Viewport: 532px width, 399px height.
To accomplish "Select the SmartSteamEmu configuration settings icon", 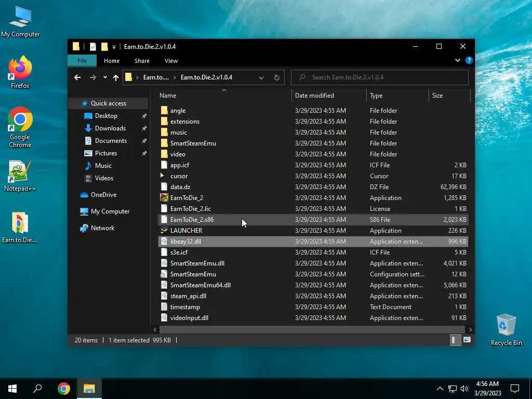I will 164,274.
